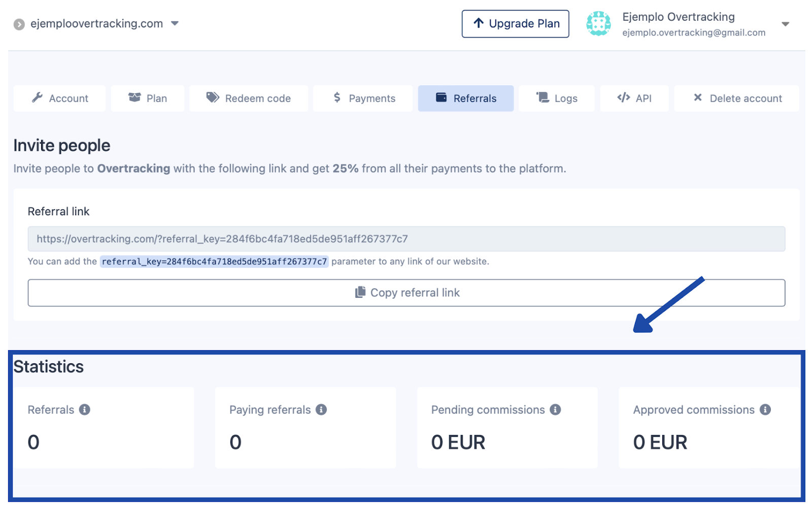The width and height of the screenshot is (812, 510).
Task: Click the Copy referral link button
Action: (407, 293)
